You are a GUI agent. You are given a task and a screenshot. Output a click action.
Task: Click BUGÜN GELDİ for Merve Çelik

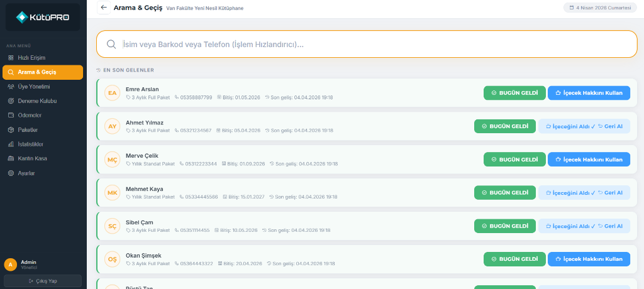(514, 160)
